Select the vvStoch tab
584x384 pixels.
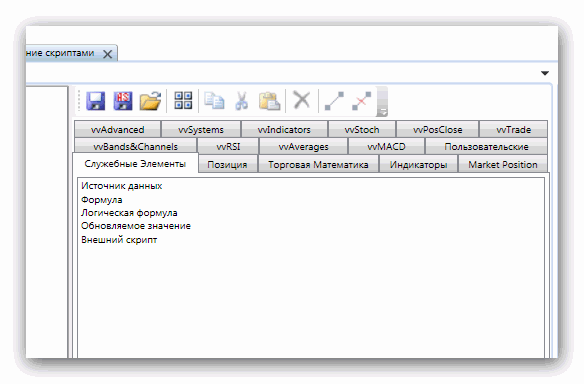click(x=362, y=130)
